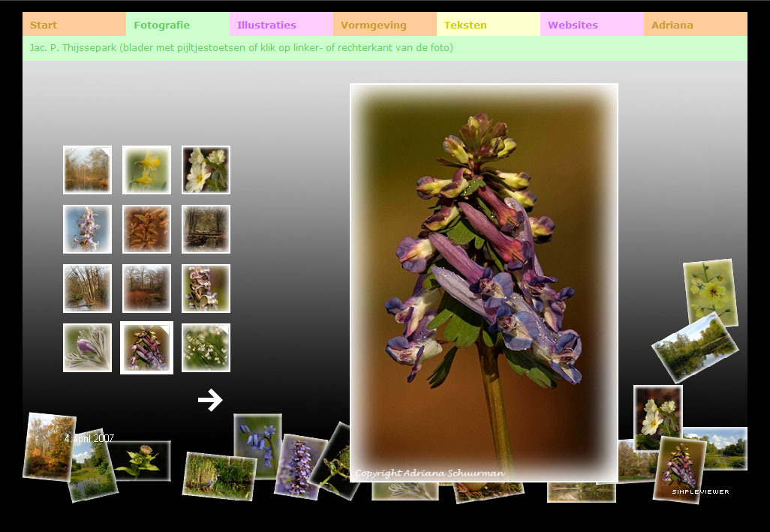Open the small white flowers thumbnail
Viewport: 770px width, 532px height.
(206, 347)
